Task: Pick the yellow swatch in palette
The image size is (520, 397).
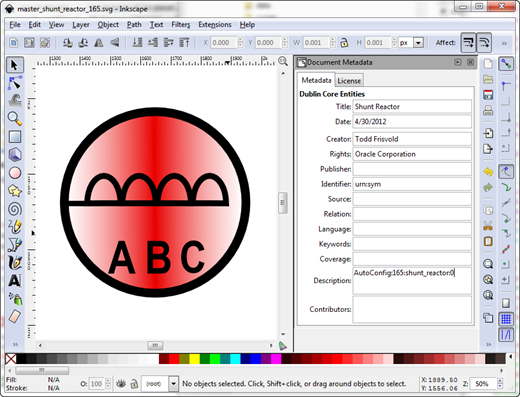Action: [194, 359]
